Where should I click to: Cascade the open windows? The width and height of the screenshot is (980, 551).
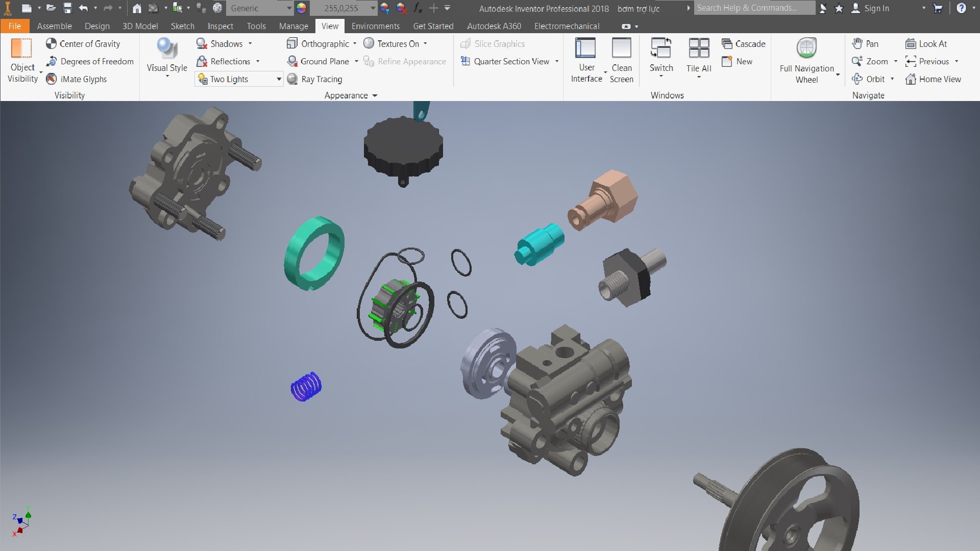coord(743,44)
